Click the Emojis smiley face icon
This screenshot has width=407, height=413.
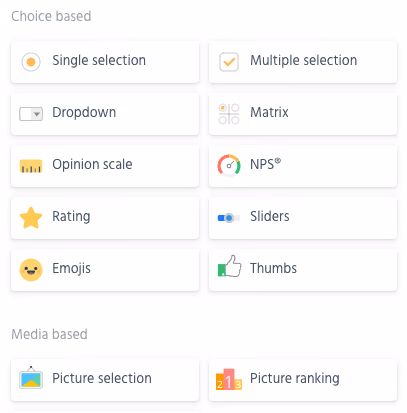pyautogui.click(x=31, y=270)
